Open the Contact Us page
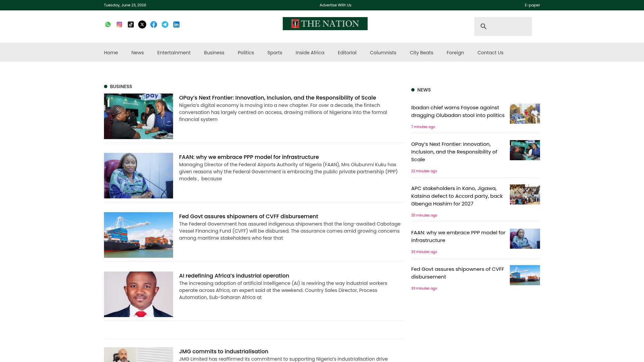Viewport: 644px width, 362px height. (490, 53)
